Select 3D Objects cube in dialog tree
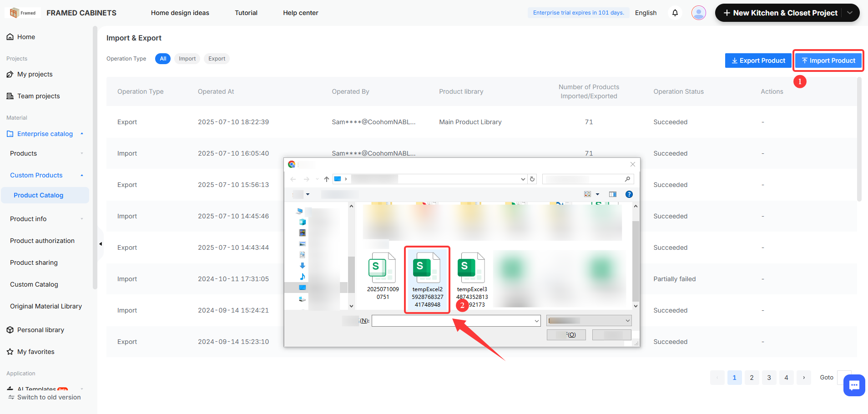This screenshot has height=414, width=868. click(303, 222)
